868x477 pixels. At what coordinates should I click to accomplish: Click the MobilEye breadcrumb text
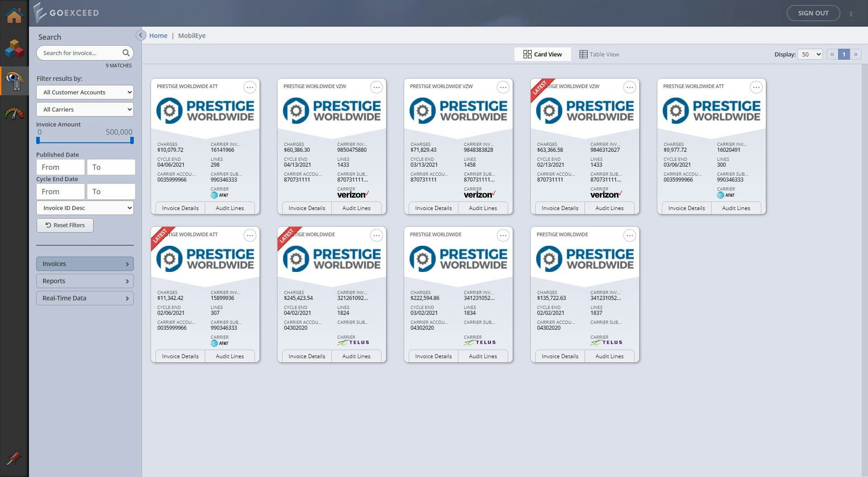pos(192,36)
